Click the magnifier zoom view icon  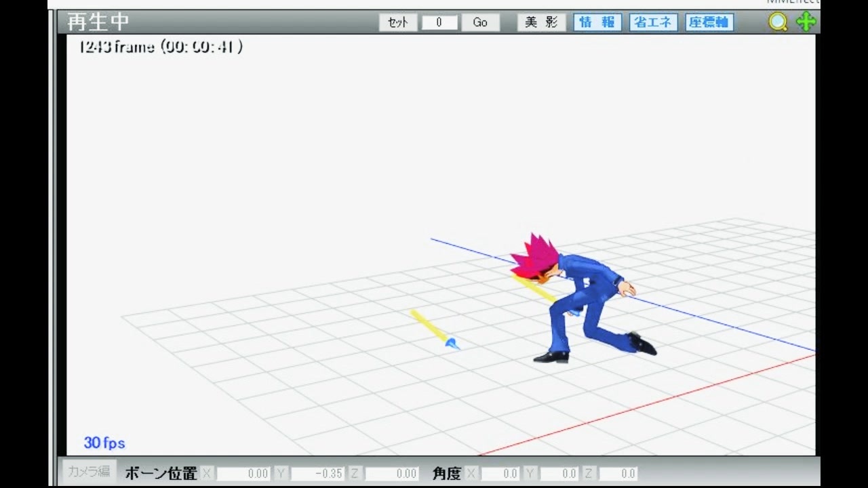[x=778, y=22]
